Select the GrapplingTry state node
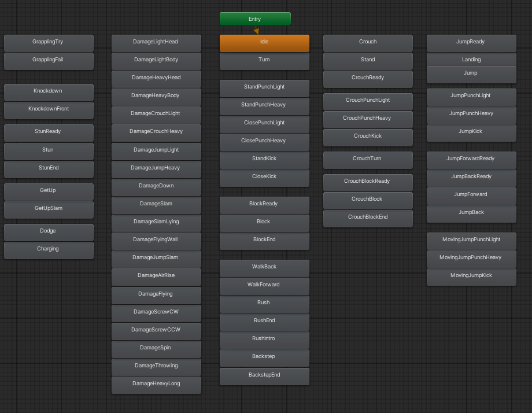 pos(49,42)
